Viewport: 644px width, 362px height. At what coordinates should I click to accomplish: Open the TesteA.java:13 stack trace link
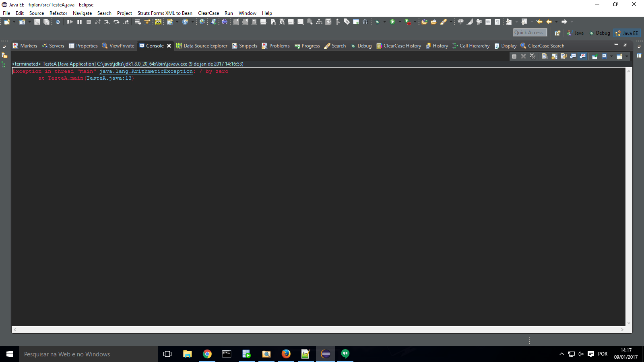(109, 78)
